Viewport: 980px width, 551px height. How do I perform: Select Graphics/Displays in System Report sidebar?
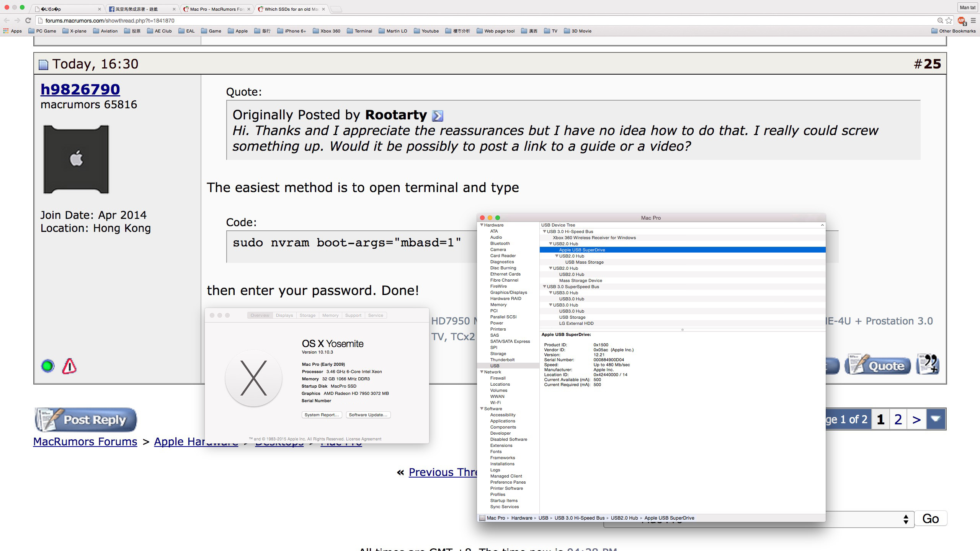pyautogui.click(x=508, y=292)
